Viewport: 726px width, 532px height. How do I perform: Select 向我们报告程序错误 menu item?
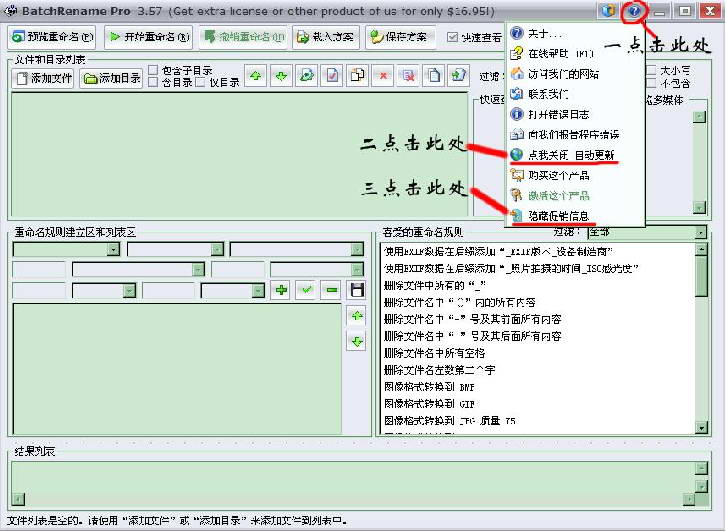[575, 135]
